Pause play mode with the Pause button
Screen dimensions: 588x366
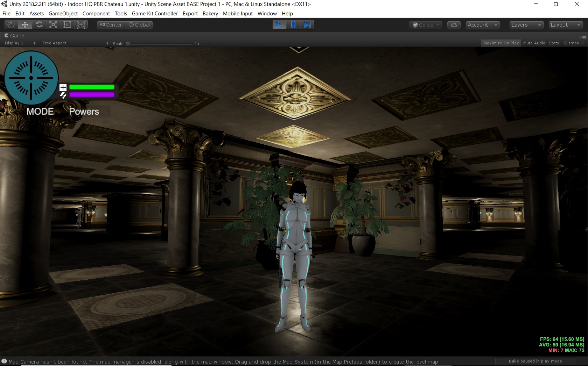click(293, 24)
